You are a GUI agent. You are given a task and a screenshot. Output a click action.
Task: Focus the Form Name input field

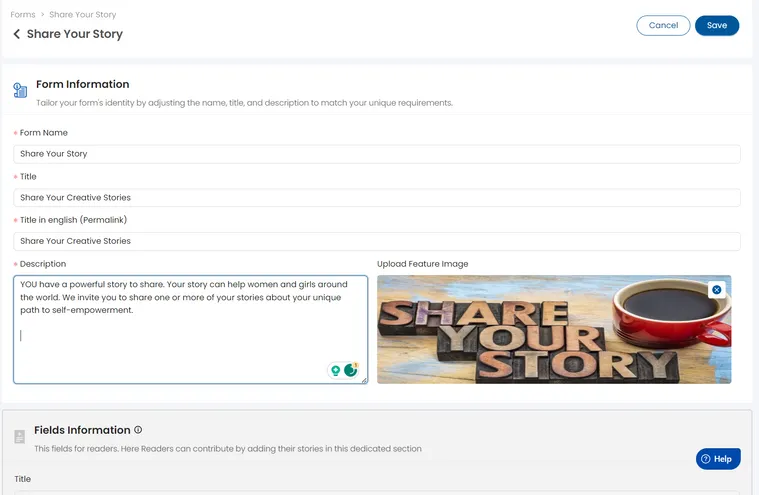tap(376, 154)
